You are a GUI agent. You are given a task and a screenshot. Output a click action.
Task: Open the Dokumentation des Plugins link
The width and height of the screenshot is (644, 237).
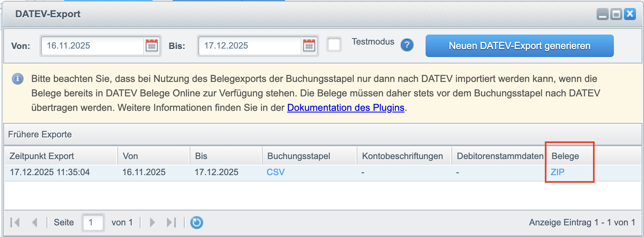(345, 108)
